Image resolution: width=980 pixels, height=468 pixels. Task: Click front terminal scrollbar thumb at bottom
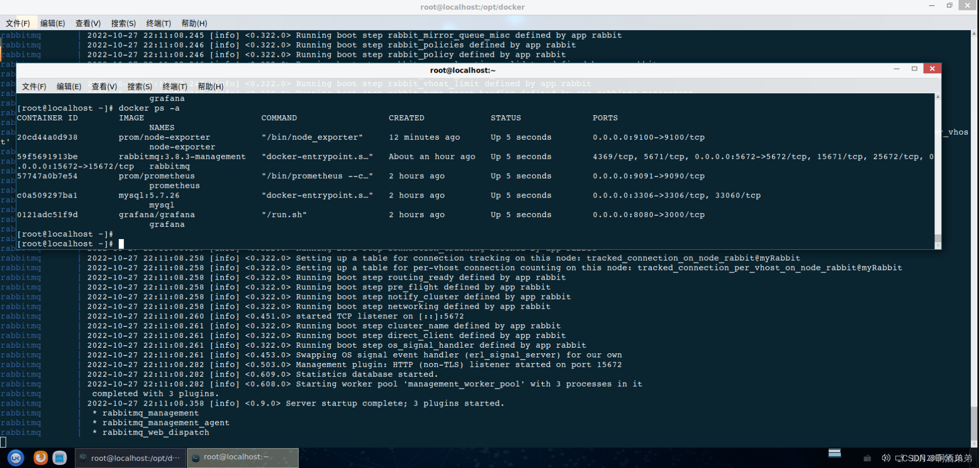tap(938, 238)
